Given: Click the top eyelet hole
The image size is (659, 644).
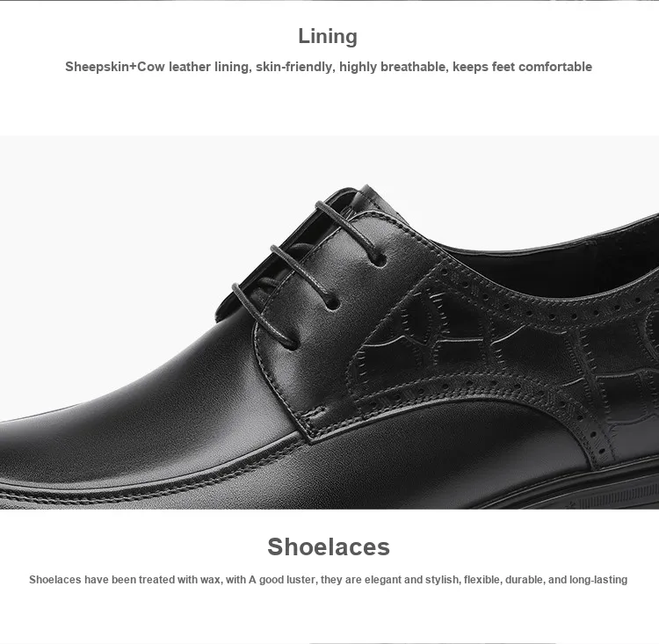Looking at the screenshot, I should point(380,260).
